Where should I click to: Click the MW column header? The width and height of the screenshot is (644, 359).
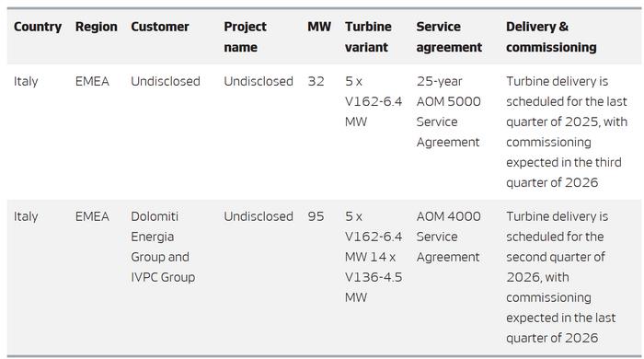[319, 27]
